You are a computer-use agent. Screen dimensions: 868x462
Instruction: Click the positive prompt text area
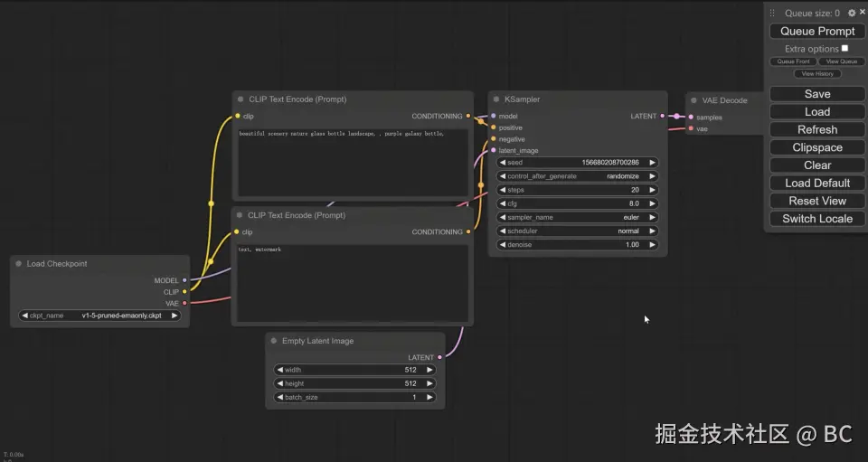pos(353,162)
